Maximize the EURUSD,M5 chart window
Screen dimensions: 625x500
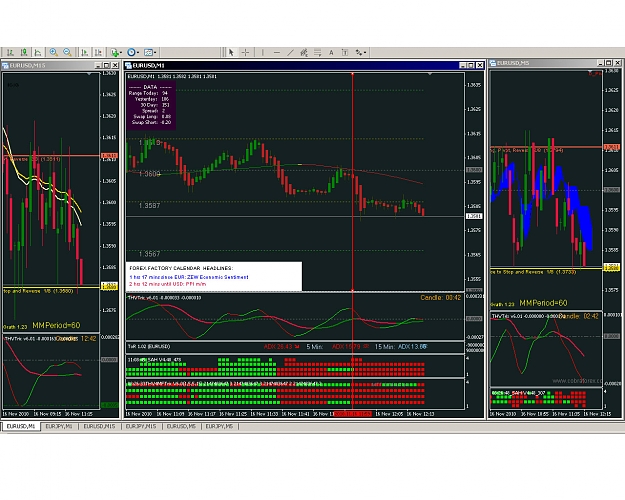click(x=609, y=63)
